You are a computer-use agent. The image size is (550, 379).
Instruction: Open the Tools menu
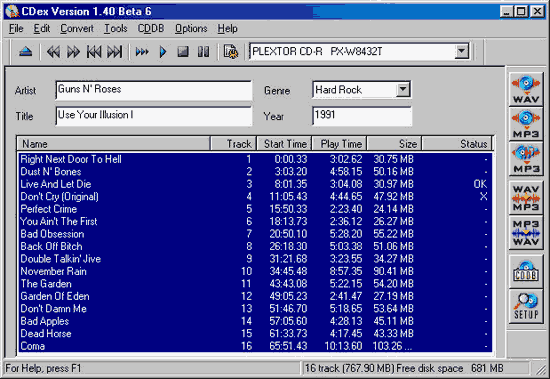[115, 28]
